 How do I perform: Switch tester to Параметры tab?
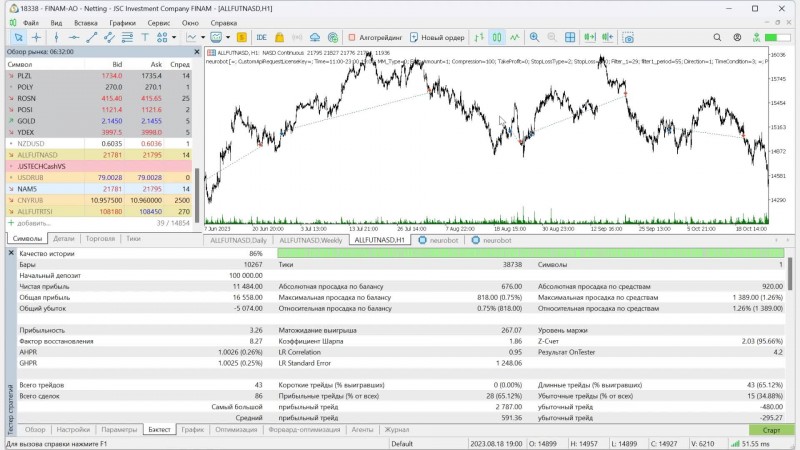[119, 430]
